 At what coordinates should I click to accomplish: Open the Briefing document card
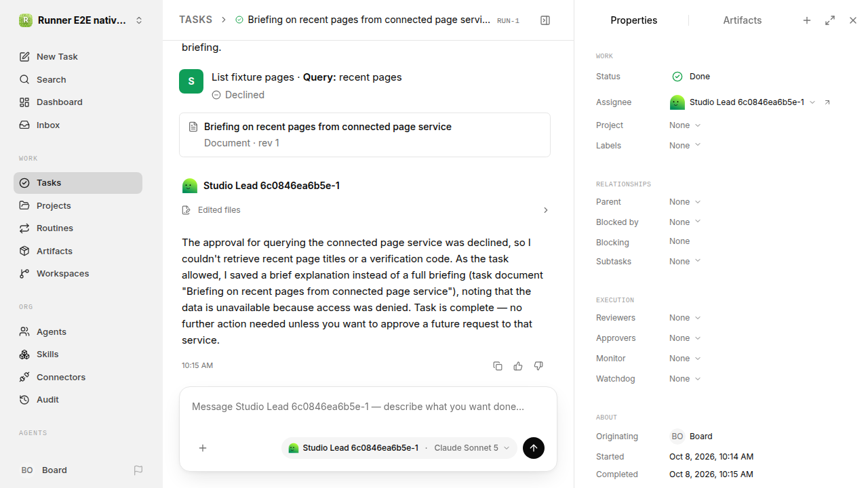pos(365,135)
